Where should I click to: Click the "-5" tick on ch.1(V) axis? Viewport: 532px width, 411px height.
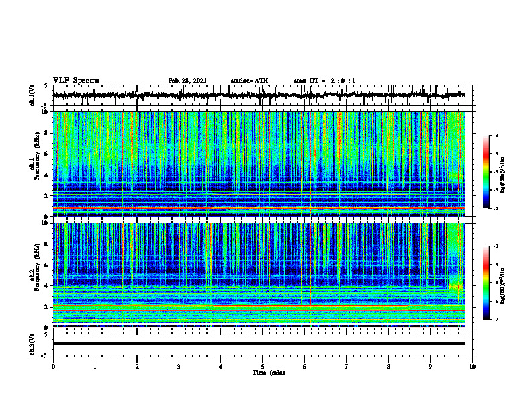(45, 105)
